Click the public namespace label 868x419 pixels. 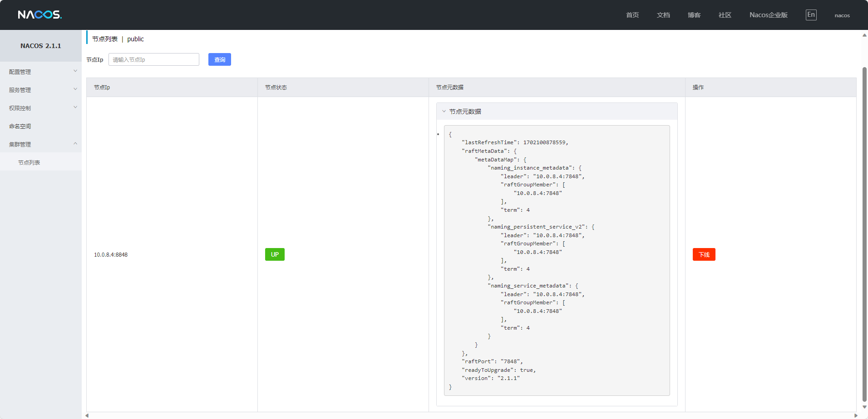tap(135, 39)
